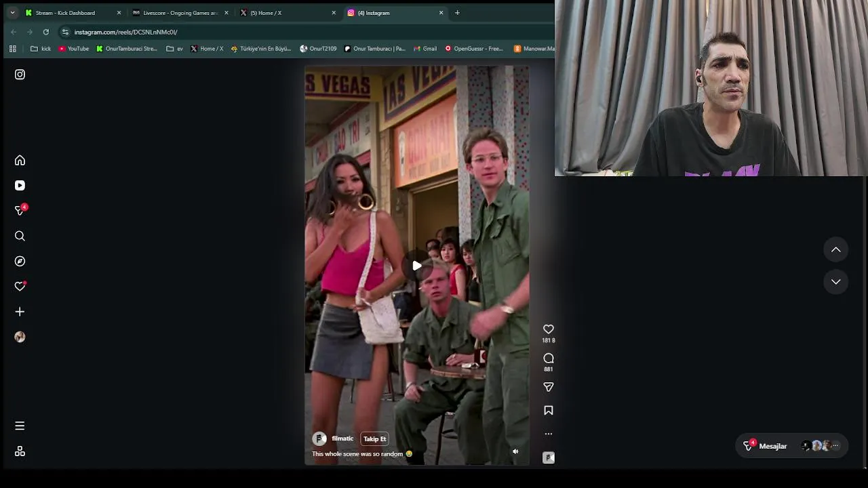Open Manowar bookmark
The image size is (868, 488).
coord(534,49)
